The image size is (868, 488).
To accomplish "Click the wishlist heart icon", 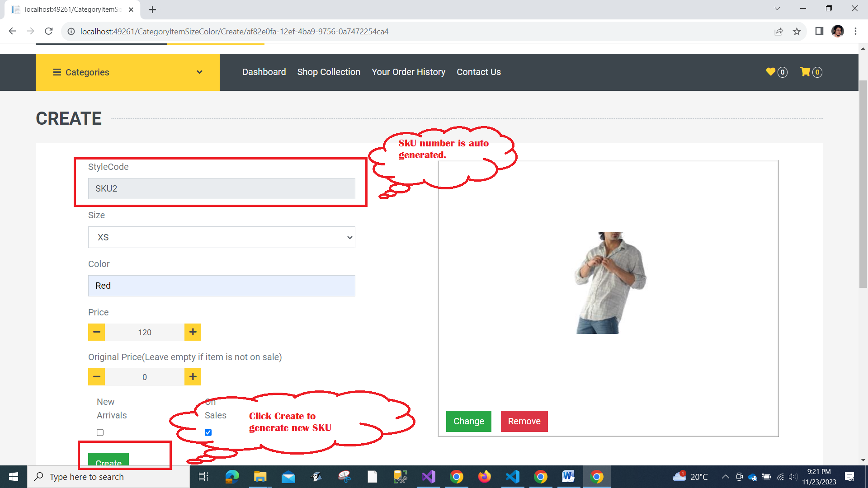I will 771,72.
